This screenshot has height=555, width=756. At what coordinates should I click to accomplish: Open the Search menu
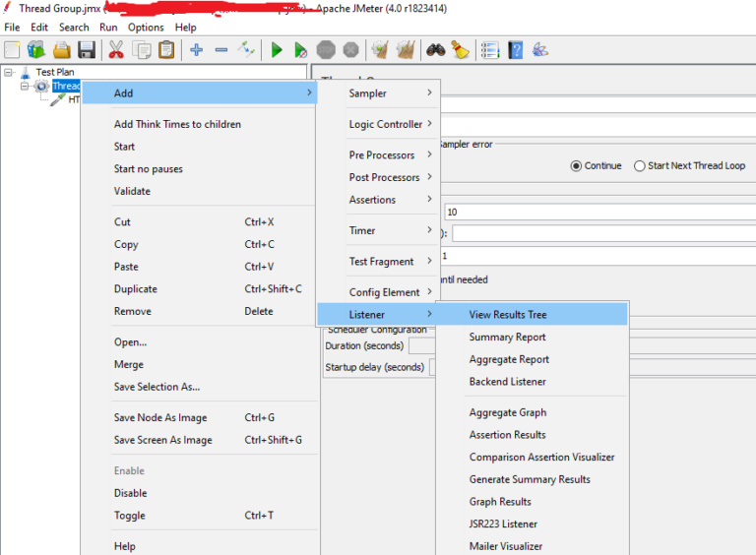pyautogui.click(x=74, y=27)
